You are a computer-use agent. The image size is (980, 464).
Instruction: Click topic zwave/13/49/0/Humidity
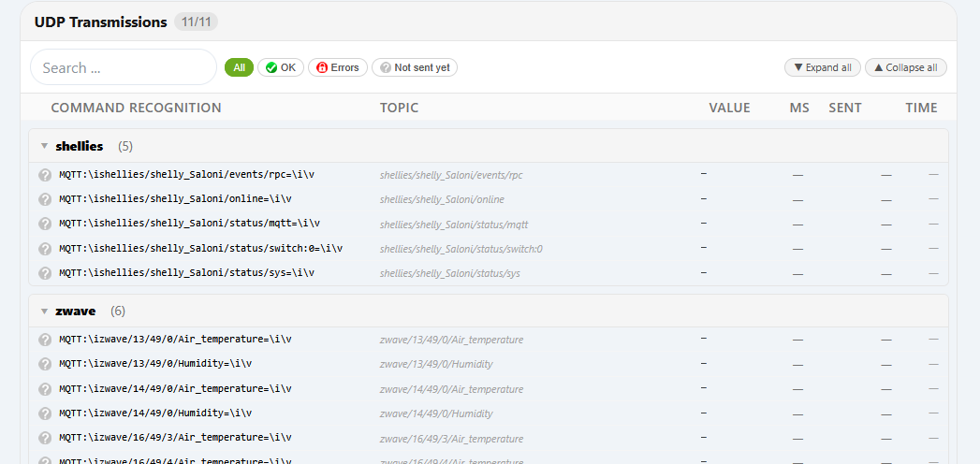point(436,364)
